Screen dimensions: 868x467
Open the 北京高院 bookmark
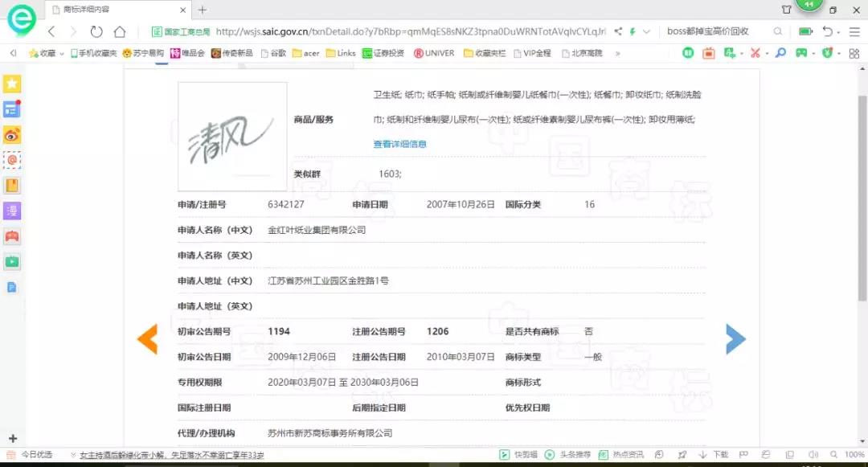(582, 53)
